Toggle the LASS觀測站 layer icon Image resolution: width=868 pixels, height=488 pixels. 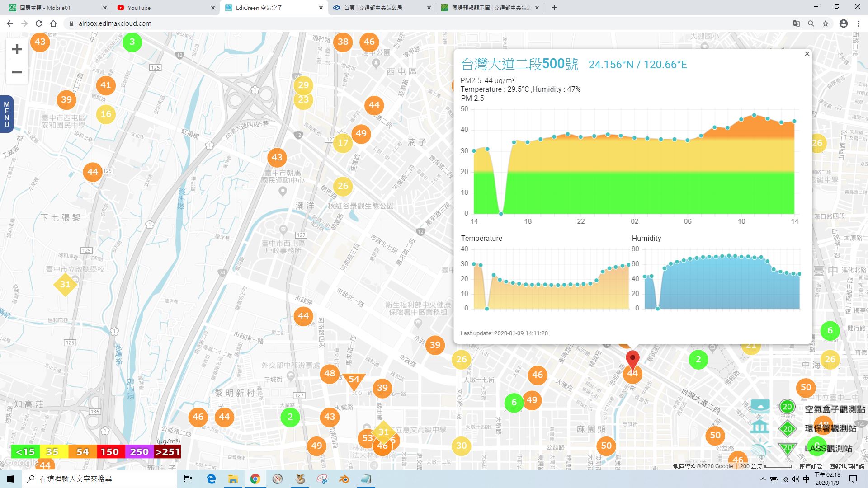click(760, 448)
